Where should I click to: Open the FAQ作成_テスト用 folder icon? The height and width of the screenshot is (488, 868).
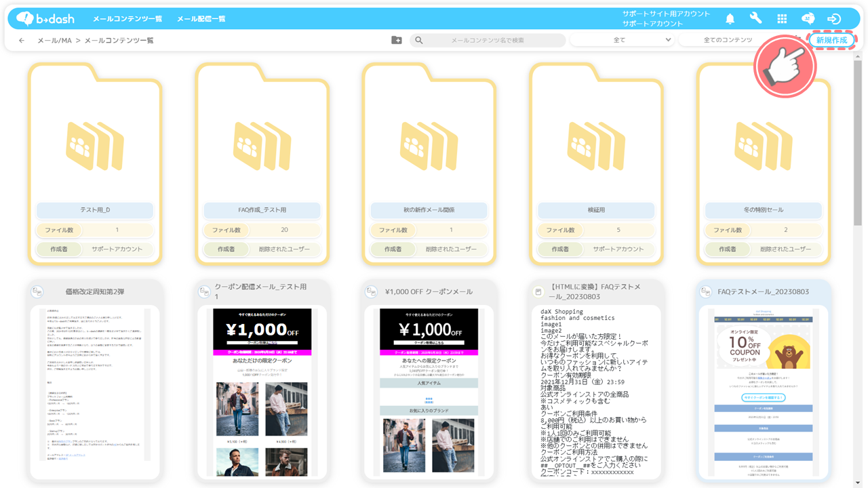point(262,146)
